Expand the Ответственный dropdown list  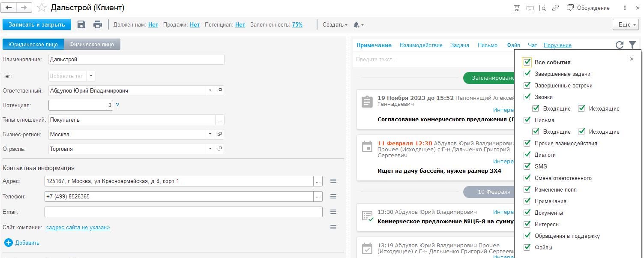coord(210,91)
